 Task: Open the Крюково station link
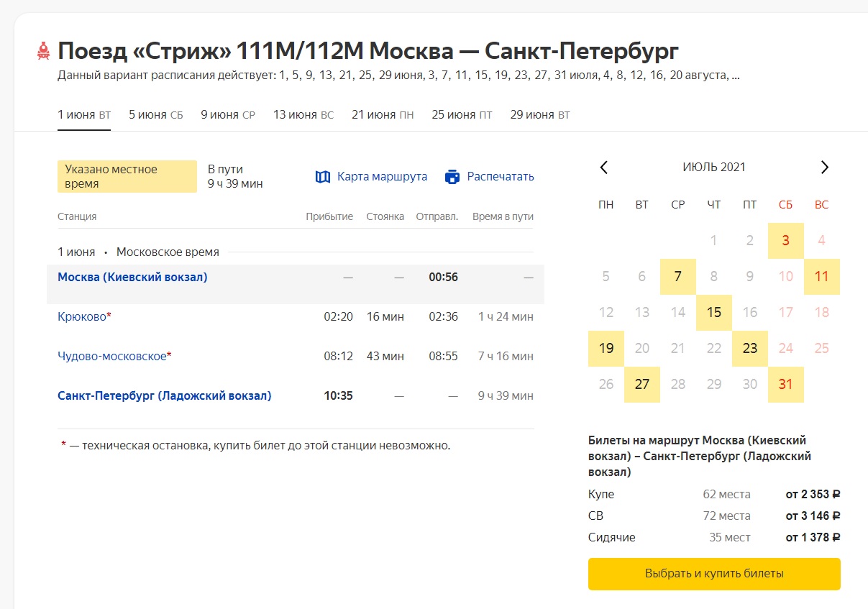(x=82, y=316)
